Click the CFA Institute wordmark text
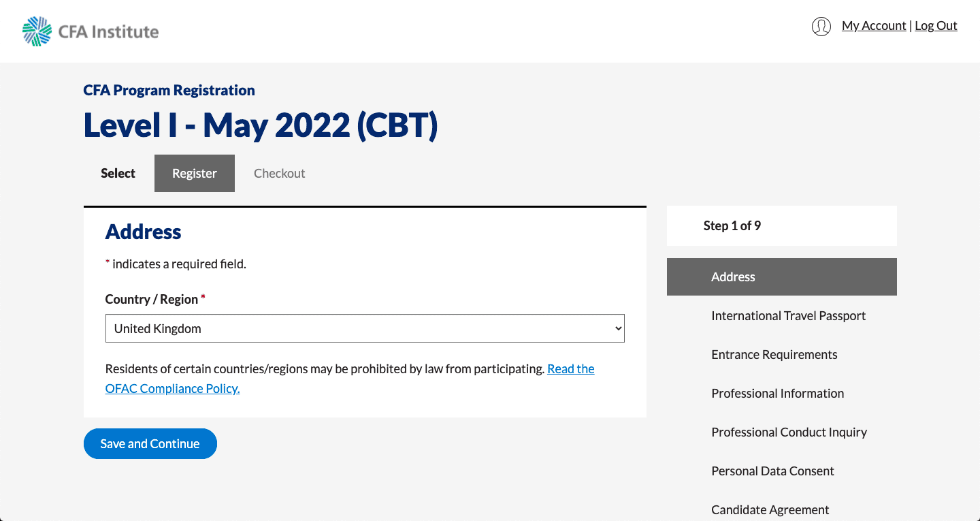 (109, 31)
